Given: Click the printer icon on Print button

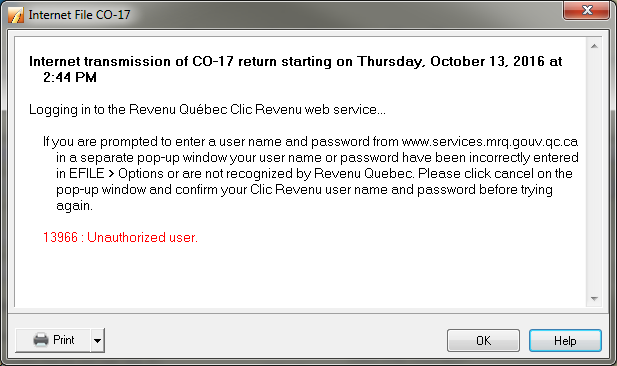Looking at the screenshot, I should (41, 340).
